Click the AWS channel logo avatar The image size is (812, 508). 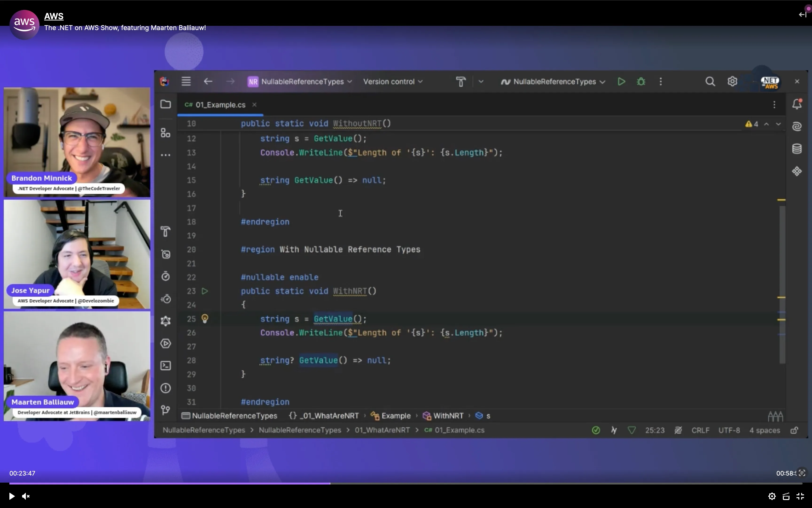tap(24, 24)
